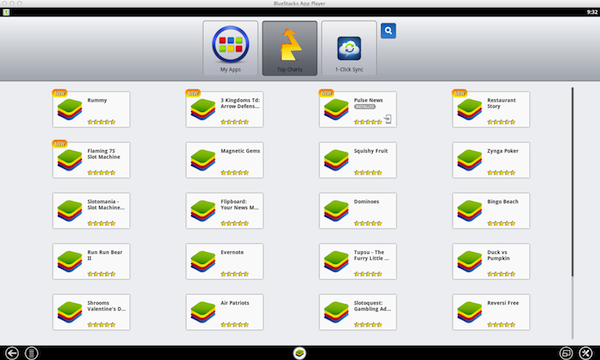Click the Reversi Free app icon

470,312
